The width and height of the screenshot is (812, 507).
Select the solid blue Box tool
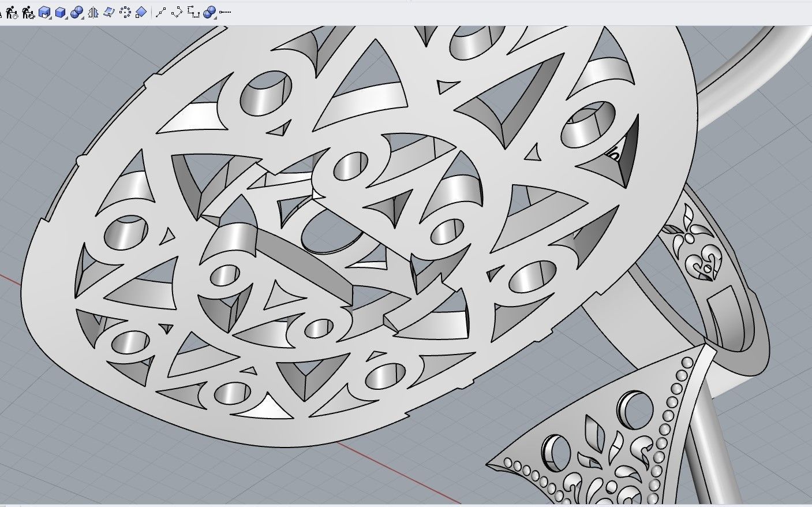tap(61, 12)
